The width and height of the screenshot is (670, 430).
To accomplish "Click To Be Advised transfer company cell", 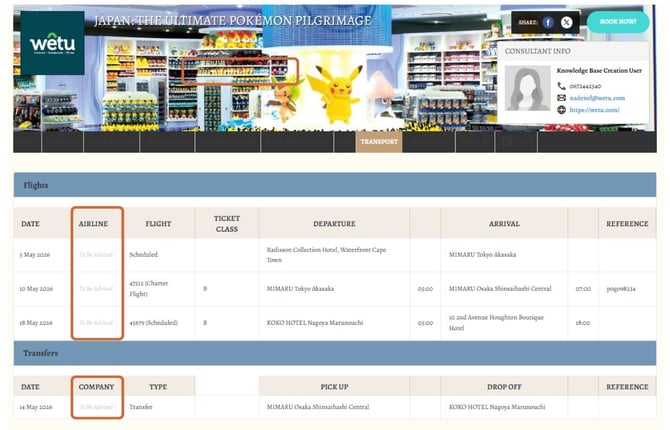I will click(x=96, y=407).
